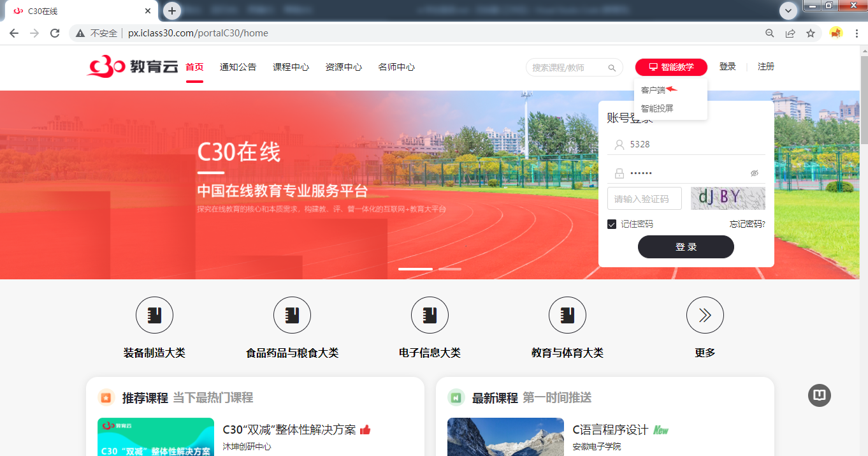The height and width of the screenshot is (456, 868).
Task: Expand the 智能教学 dropdown button
Action: click(671, 67)
